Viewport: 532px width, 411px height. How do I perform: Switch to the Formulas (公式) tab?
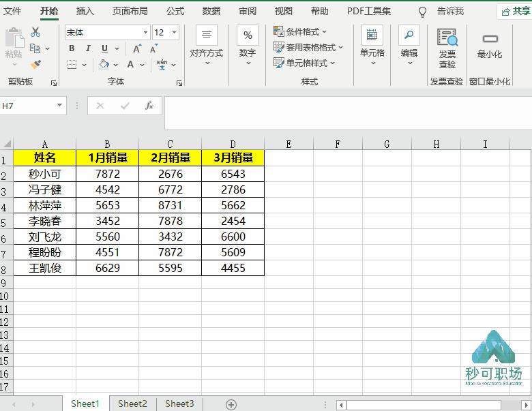point(175,11)
